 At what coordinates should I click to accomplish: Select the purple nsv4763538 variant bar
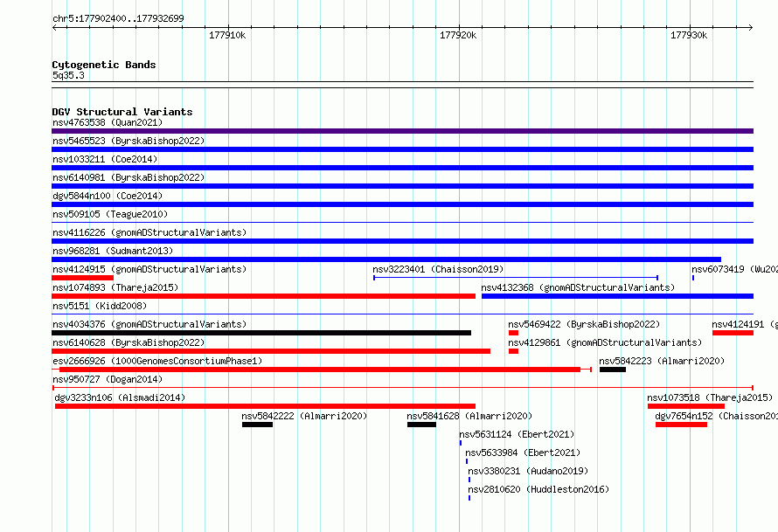(402, 131)
